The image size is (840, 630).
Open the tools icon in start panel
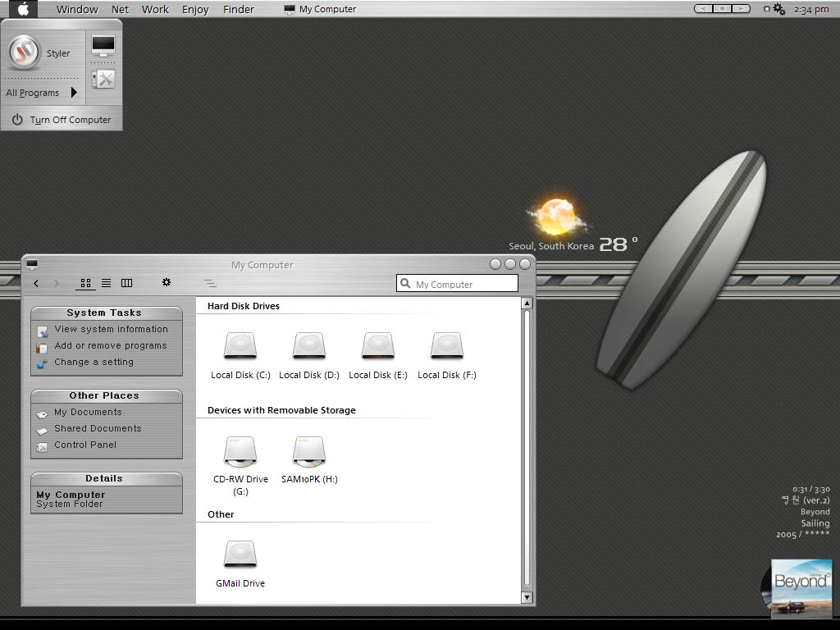(103, 79)
